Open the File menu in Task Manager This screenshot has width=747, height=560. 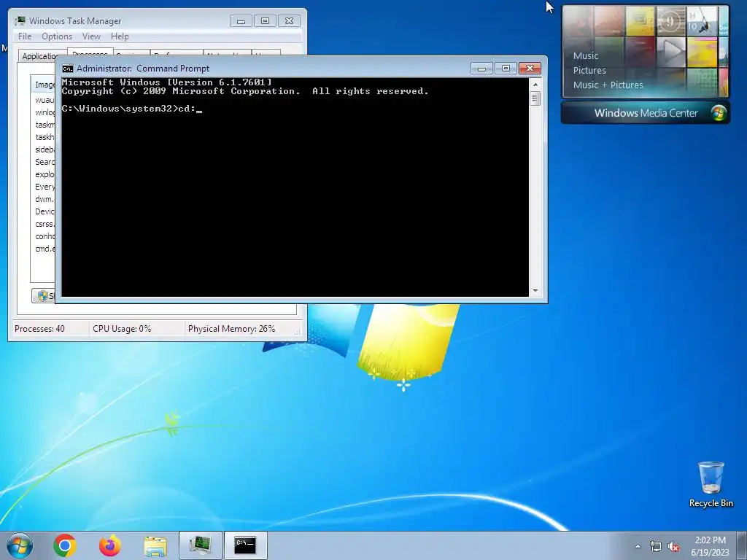click(25, 36)
